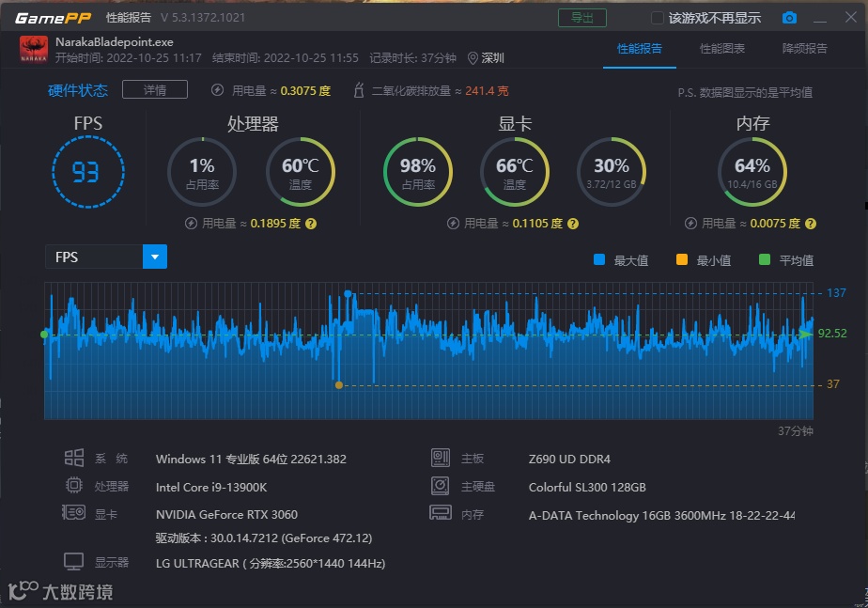Click the CPU 60℃ 温度 gauge

[301, 172]
